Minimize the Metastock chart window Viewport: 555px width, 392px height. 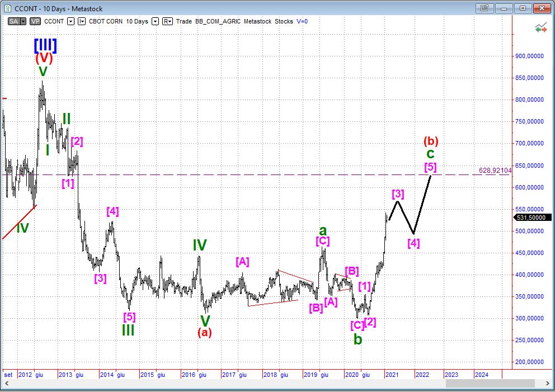click(x=504, y=8)
